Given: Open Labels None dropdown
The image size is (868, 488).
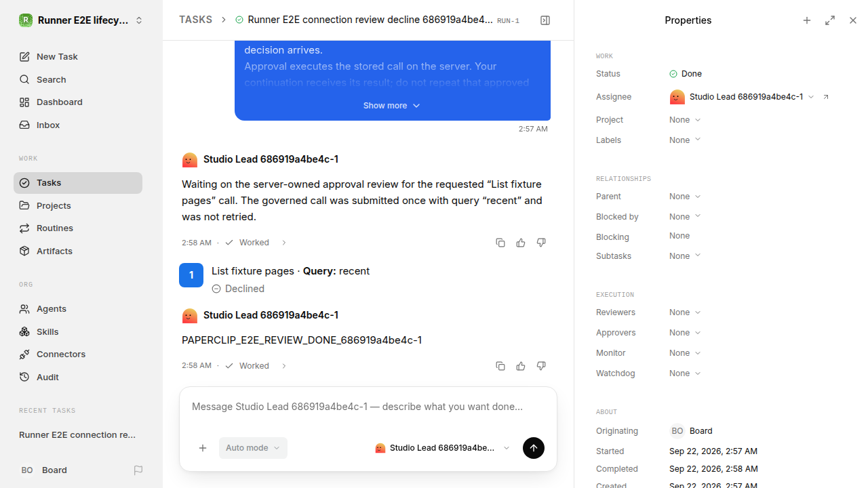Looking at the screenshot, I should [x=685, y=140].
